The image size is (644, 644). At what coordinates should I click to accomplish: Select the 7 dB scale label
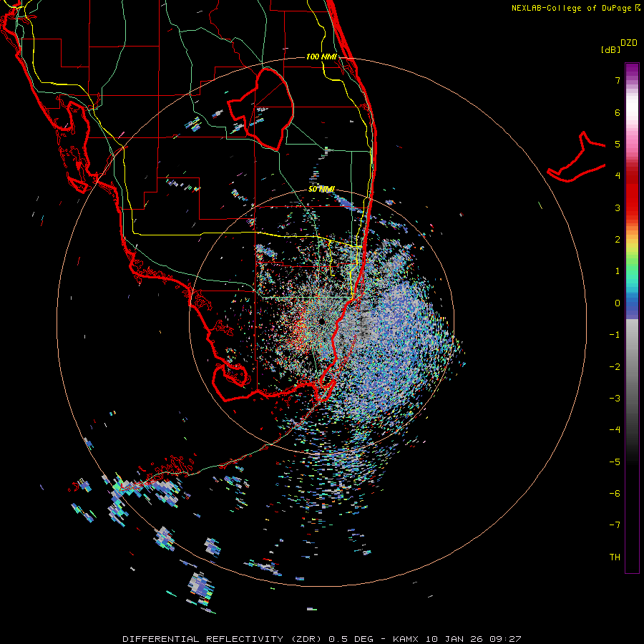click(x=618, y=80)
